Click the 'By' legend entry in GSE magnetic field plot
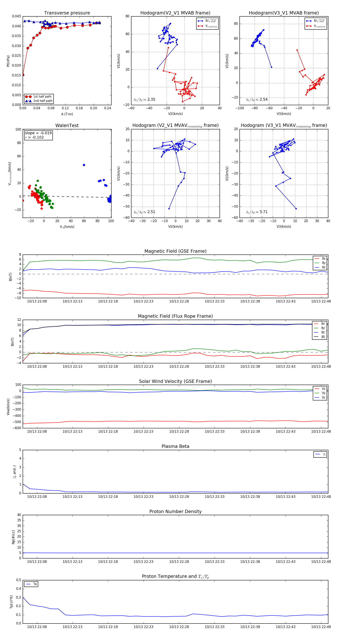Viewport: 351px width, 644px height. pos(320,263)
